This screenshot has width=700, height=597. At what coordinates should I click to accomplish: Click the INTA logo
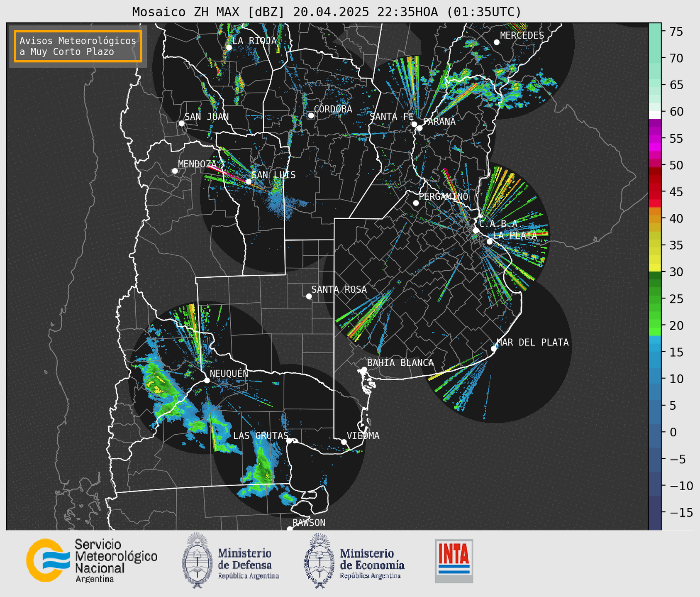coord(454,561)
